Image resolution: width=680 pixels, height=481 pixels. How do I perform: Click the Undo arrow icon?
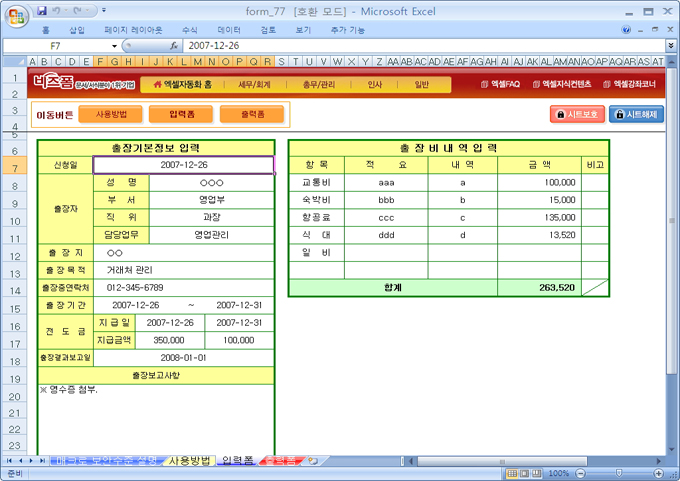58,11
